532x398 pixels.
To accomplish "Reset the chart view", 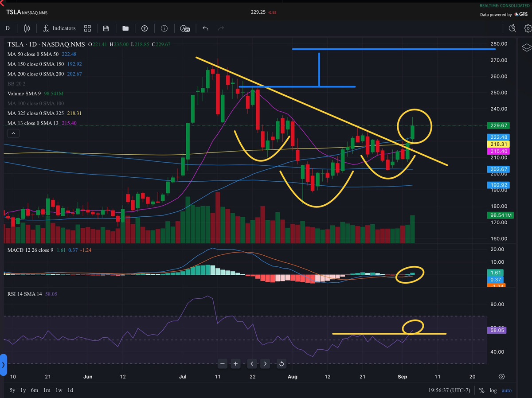I will click(x=281, y=364).
